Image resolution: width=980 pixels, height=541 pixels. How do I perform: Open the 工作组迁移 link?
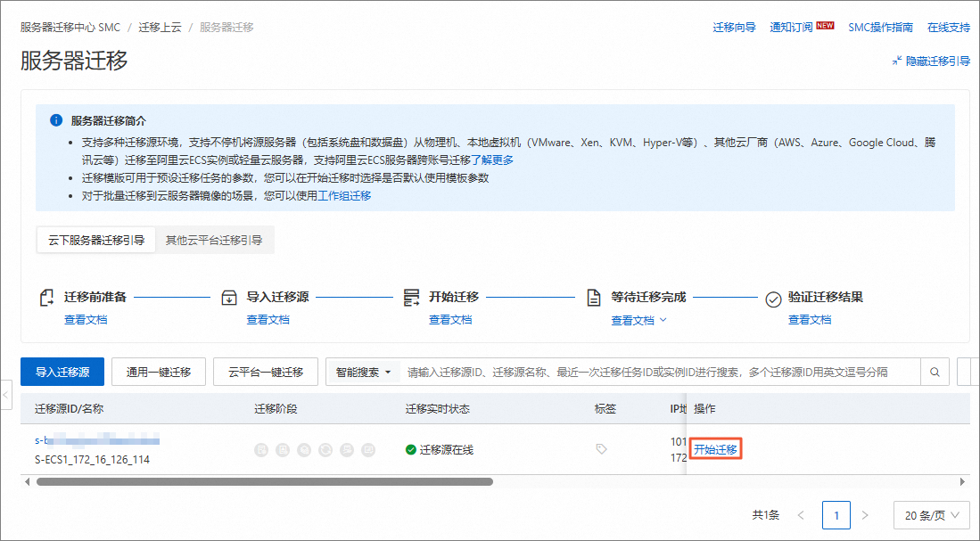pos(344,195)
